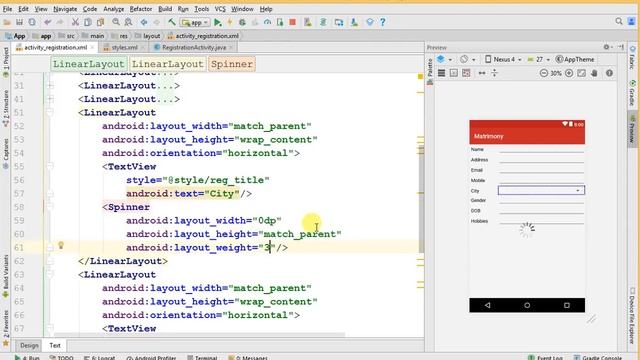Viewport: 640px width, 360px height.
Task: Click the Name input field in preview
Action: (x=542, y=149)
